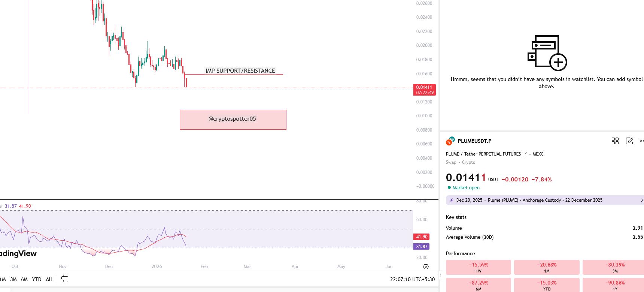Select 3M performance cell showing -80.39%

(613, 267)
